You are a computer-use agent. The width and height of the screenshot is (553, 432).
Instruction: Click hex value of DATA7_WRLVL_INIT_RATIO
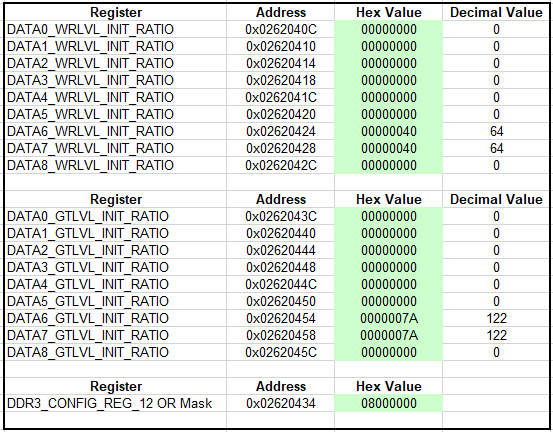pos(389,148)
